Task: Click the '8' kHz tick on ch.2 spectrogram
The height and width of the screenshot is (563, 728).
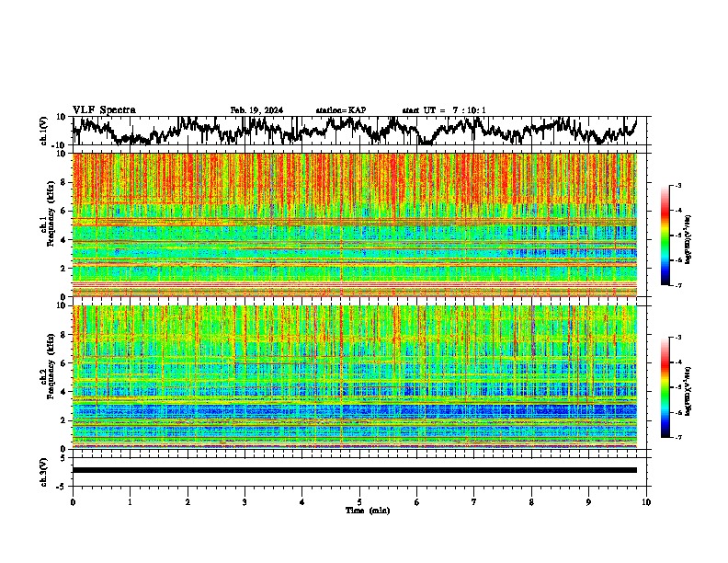Action: (x=63, y=335)
